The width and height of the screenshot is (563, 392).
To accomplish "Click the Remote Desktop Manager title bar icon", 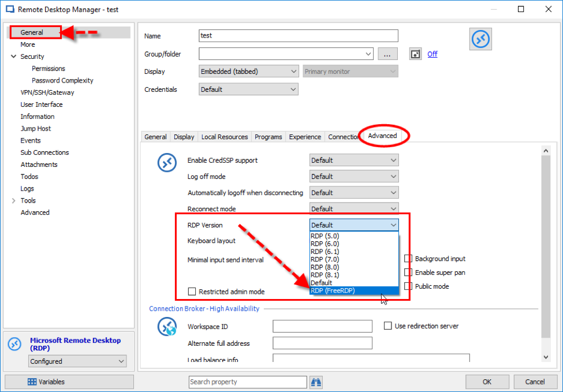I will pyautogui.click(x=10, y=9).
